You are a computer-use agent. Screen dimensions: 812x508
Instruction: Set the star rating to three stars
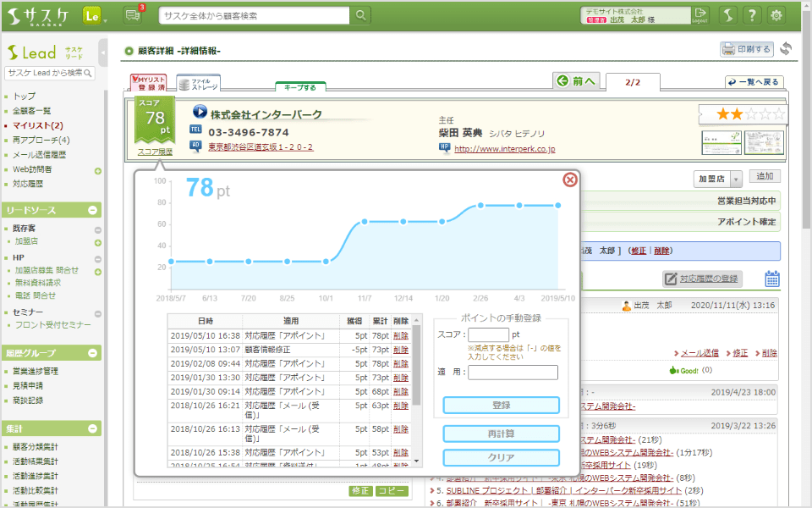click(750, 114)
